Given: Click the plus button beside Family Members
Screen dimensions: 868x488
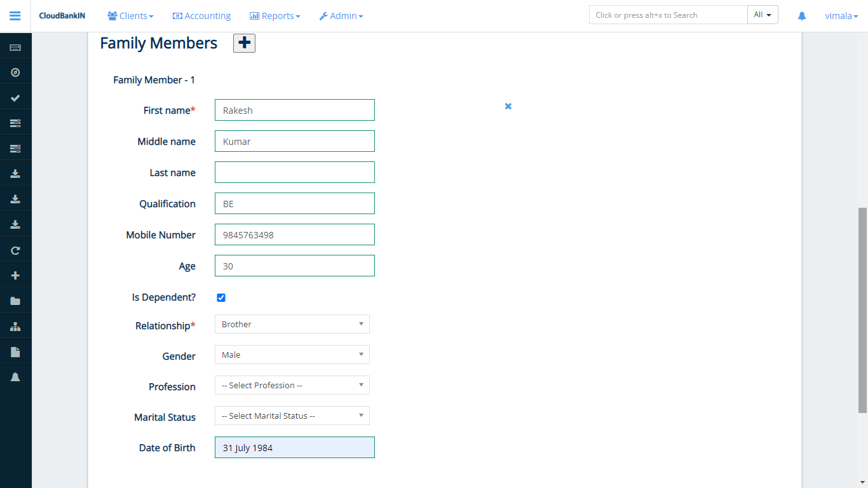Looking at the screenshot, I should tap(244, 43).
